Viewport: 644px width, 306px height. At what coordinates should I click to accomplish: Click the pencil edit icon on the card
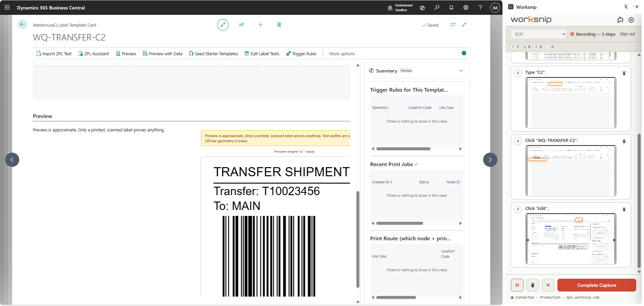point(223,25)
